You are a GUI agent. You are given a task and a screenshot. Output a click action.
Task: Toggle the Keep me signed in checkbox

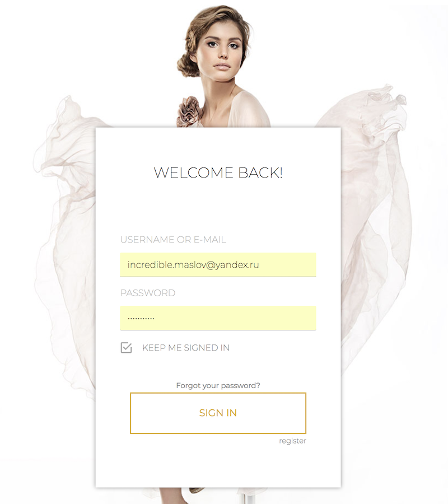[x=127, y=347]
